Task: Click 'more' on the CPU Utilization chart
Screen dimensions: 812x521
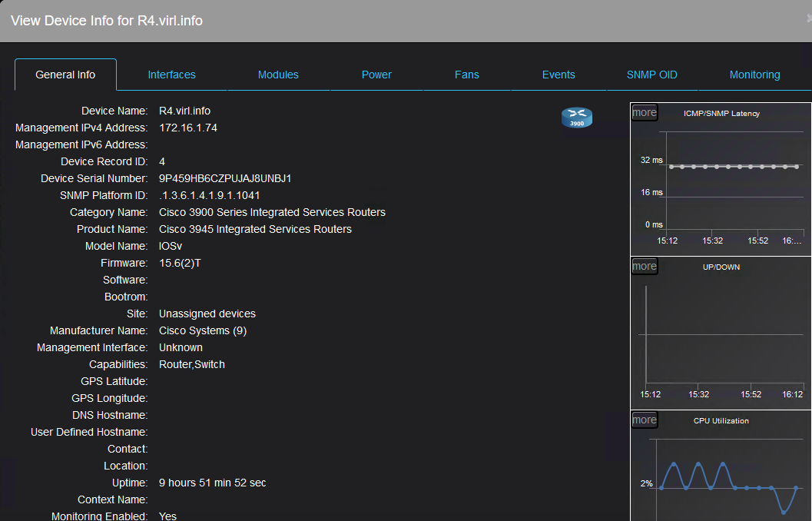Action: [x=645, y=420]
